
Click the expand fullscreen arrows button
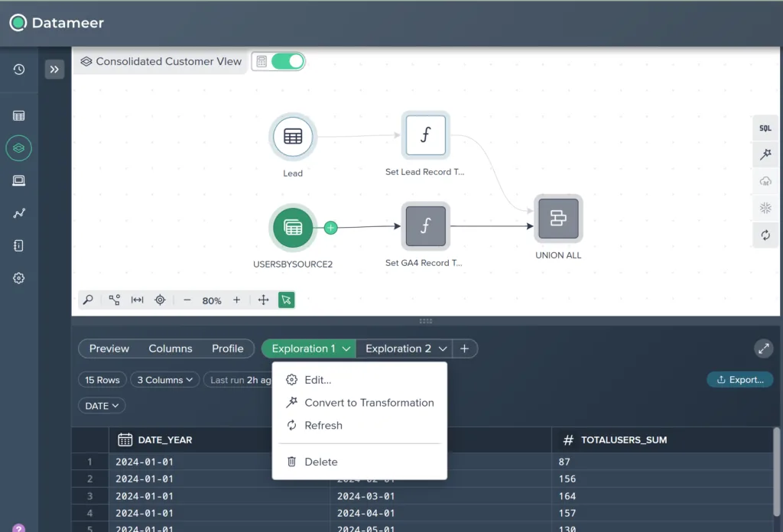point(764,349)
